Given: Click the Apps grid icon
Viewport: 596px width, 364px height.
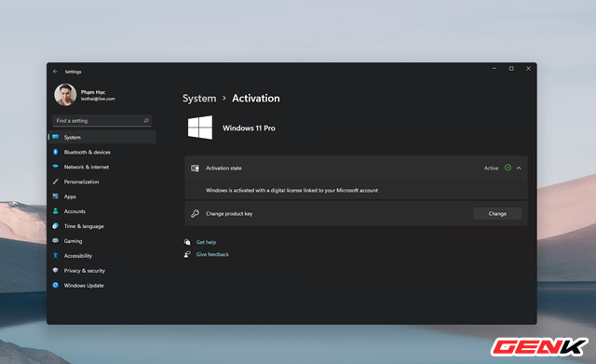Looking at the screenshot, I should pos(56,196).
